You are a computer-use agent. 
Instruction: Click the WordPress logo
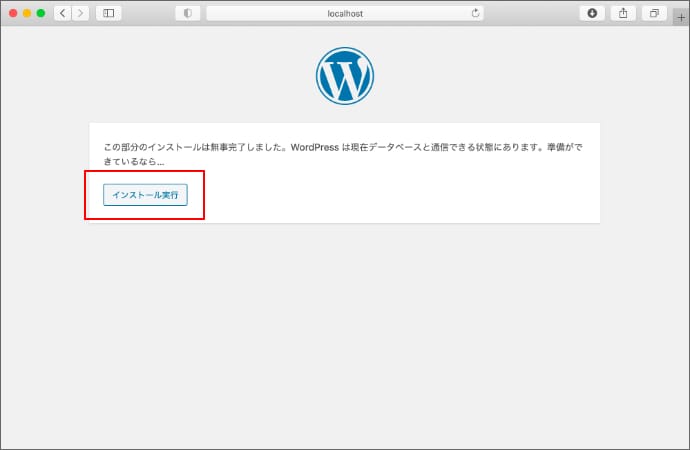(x=344, y=77)
